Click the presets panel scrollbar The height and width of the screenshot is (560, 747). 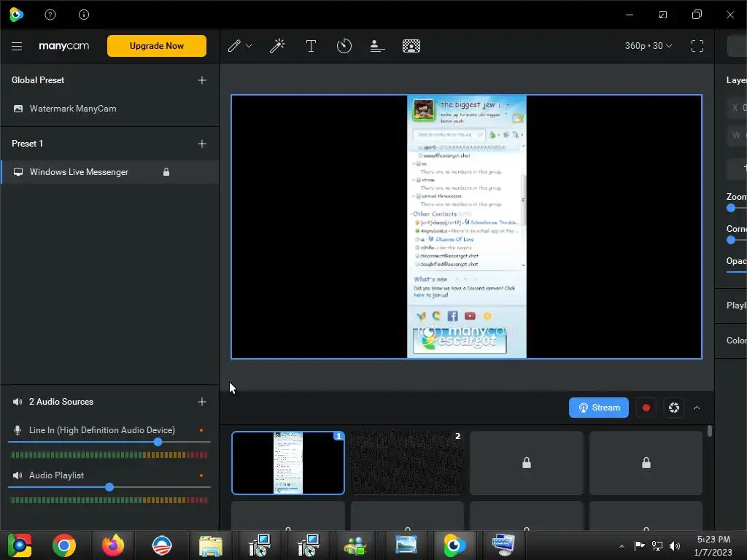709,431
